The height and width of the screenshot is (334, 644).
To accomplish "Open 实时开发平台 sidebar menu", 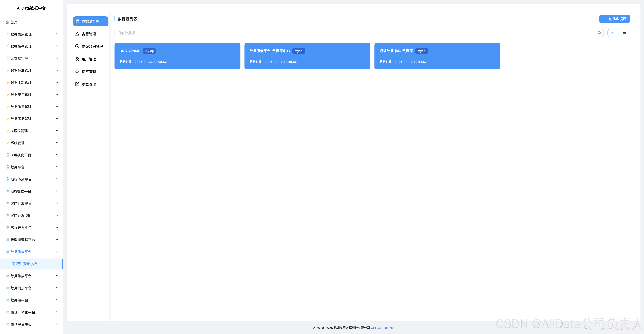I will click(x=31, y=203).
